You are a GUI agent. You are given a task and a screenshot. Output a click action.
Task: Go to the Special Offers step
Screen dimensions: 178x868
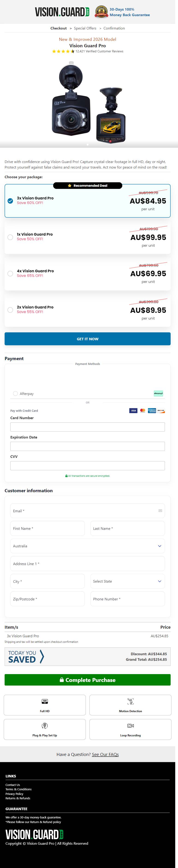coord(85,28)
